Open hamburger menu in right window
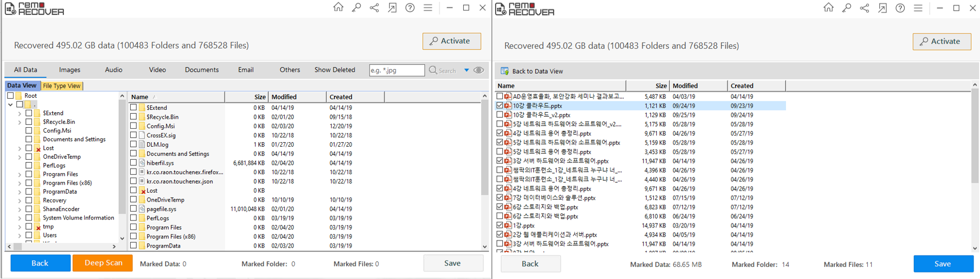The width and height of the screenshot is (980, 279). (918, 8)
